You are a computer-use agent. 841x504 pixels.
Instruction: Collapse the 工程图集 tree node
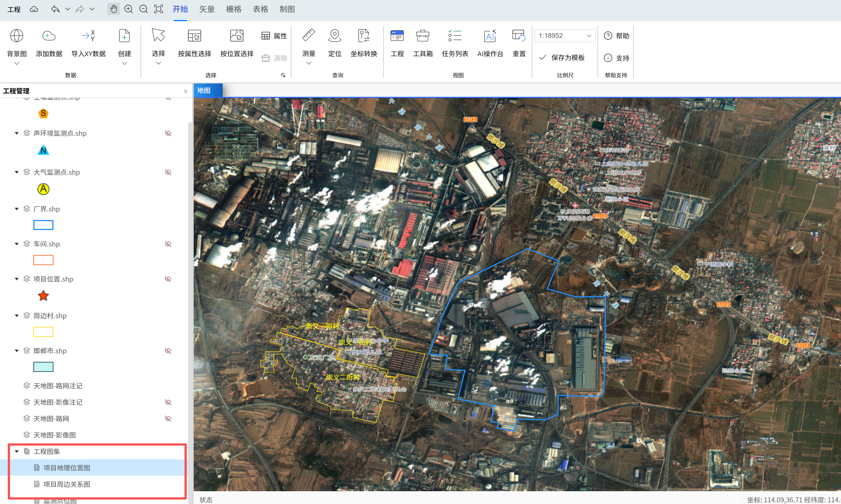point(16,451)
